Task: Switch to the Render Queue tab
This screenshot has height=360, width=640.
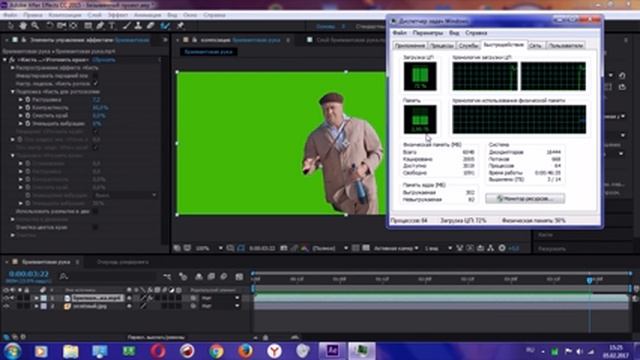Action: click(123, 262)
